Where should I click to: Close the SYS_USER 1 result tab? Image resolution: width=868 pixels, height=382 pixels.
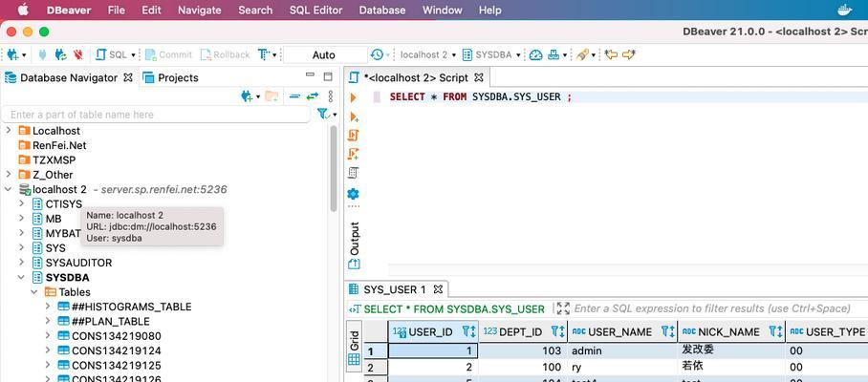pyautogui.click(x=437, y=289)
